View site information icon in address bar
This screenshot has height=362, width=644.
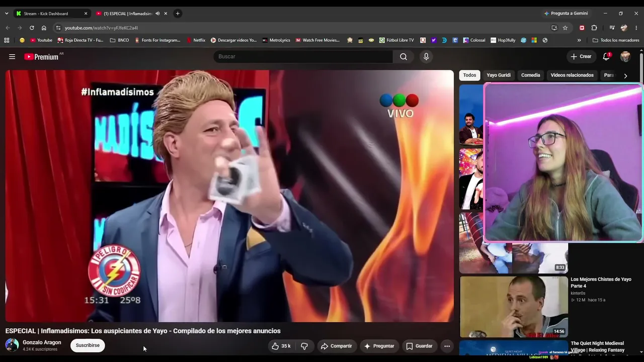click(x=58, y=28)
